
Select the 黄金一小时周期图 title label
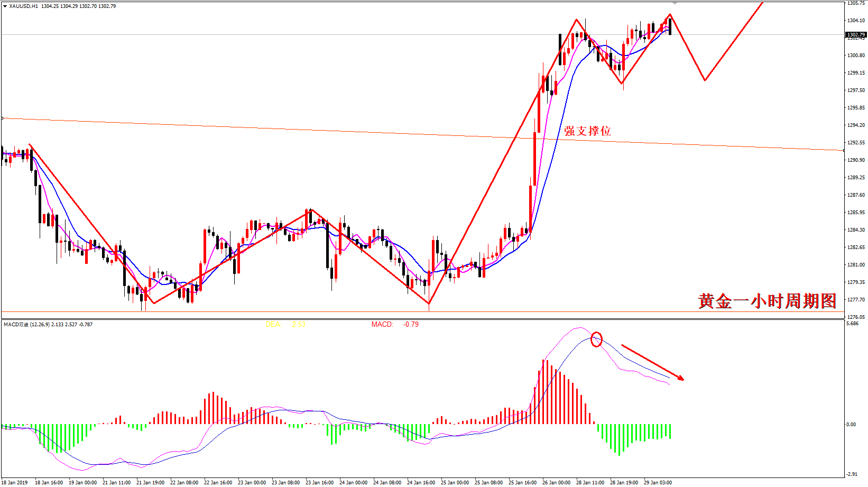coord(767,301)
